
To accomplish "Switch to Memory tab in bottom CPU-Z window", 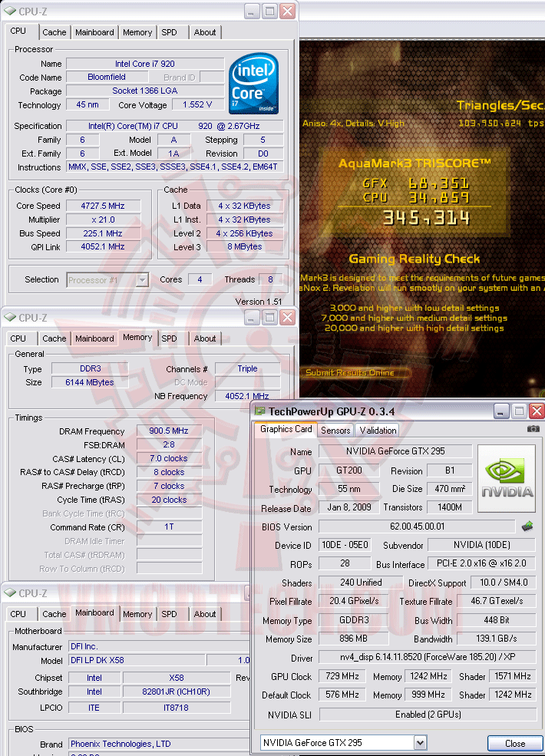I will click(137, 614).
